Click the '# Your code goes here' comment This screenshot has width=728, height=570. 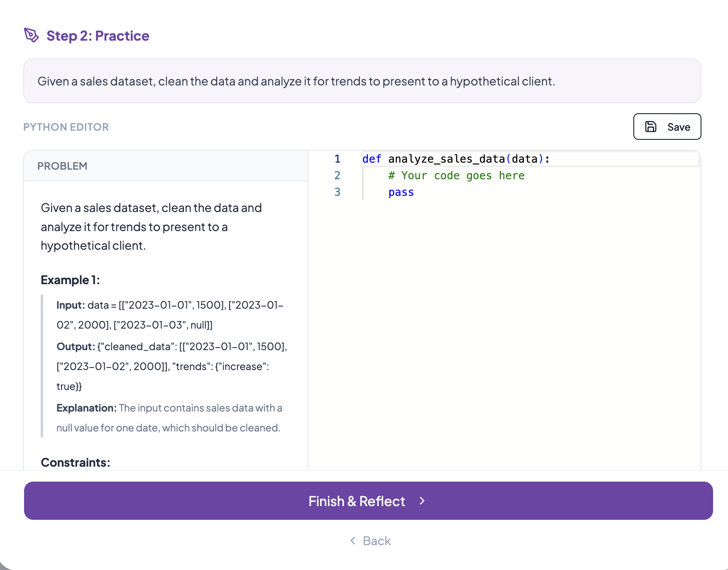pos(456,175)
